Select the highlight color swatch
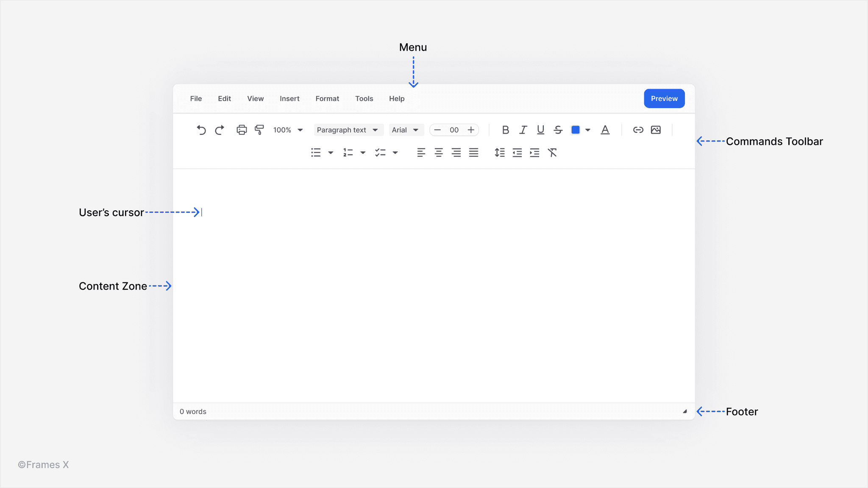868x488 pixels. pyautogui.click(x=576, y=130)
